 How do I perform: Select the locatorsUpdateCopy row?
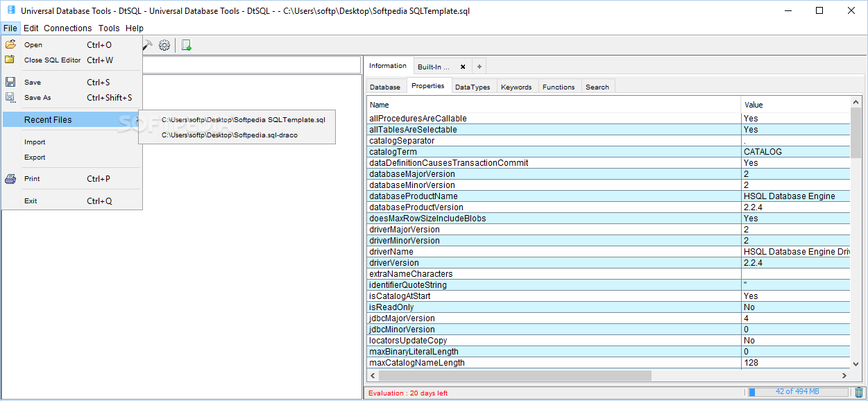tap(609, 341)
